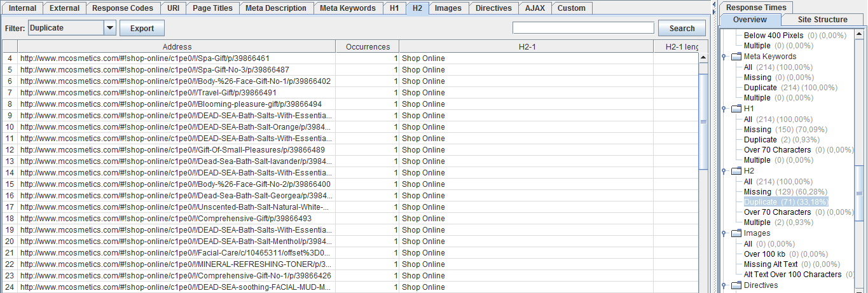868x293 pixels.
Task: Switch to the Site Structure tab
Action: pos(822,20)
